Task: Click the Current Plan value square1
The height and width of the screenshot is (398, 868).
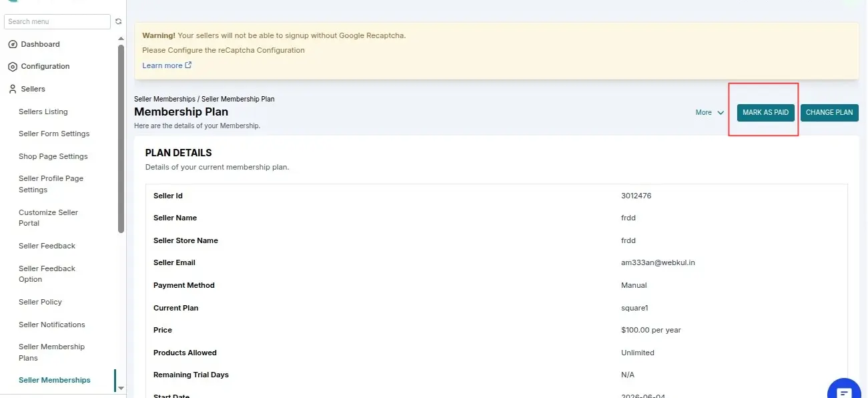Action: coord(634,308)
